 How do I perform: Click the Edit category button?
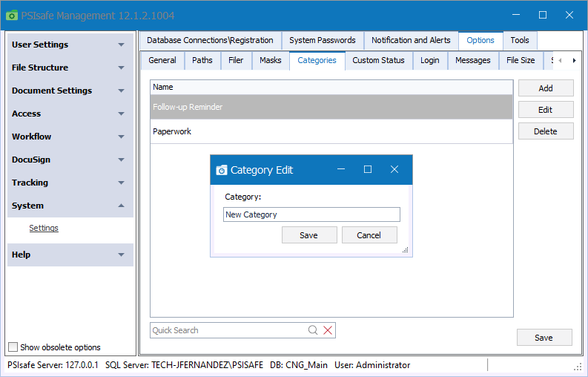tap(546, 110)
